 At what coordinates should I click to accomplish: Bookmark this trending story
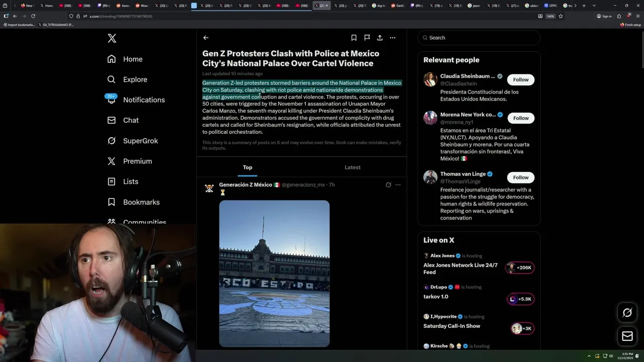click(x=354, y=38)
